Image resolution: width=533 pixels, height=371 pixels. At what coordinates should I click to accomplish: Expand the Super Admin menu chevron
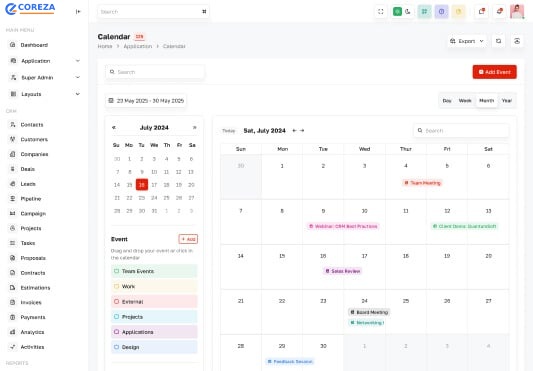(x=78, y=77)
